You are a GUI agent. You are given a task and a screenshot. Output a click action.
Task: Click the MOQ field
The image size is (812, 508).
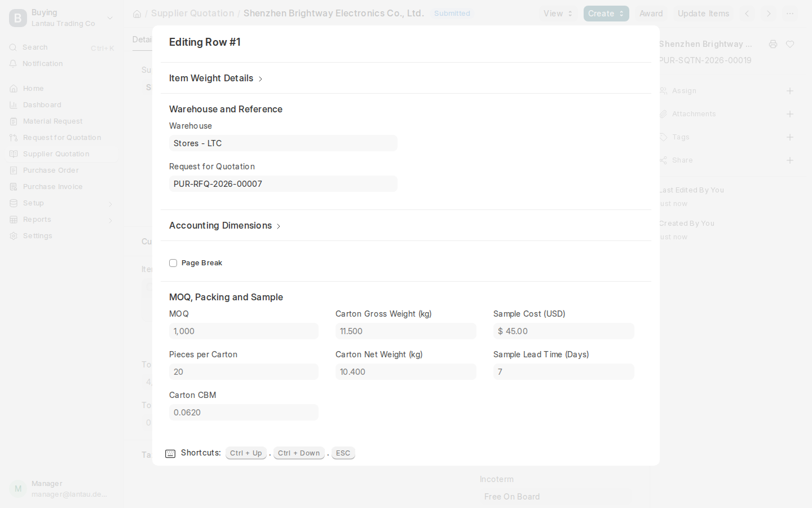pyautogui.click(x=244, y=331)
